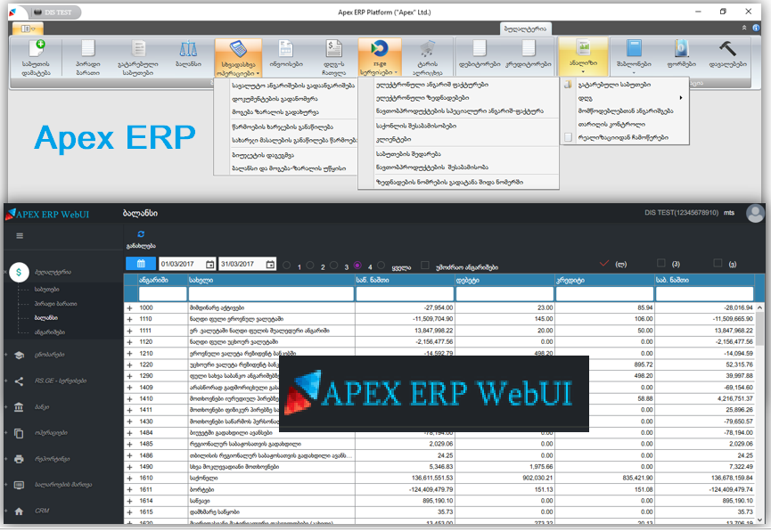Expand row 1000 with plus sign

(x=130, y=308)
